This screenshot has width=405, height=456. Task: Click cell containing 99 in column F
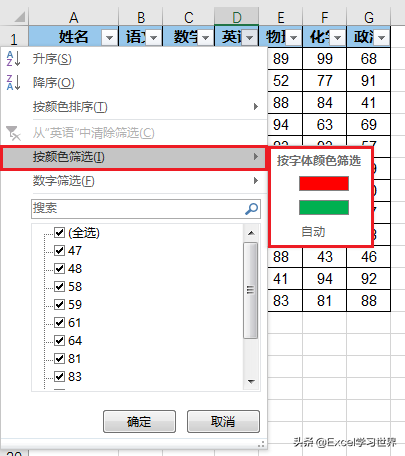(x=325, y=59)
